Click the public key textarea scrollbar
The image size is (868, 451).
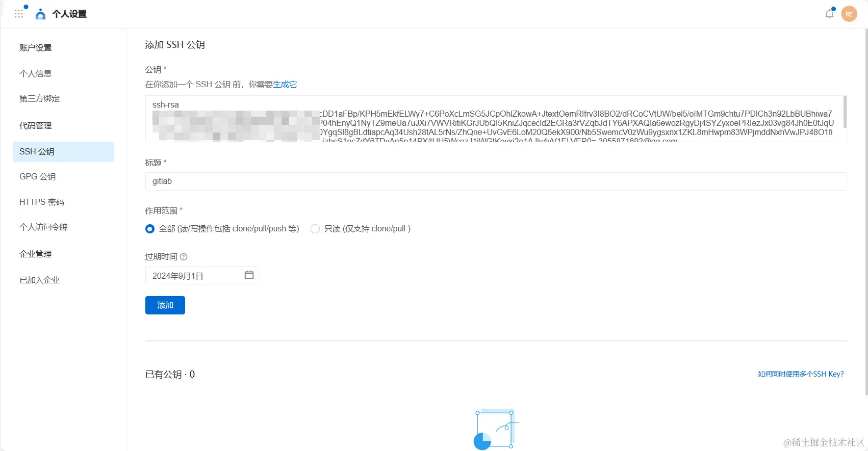point(845,112)
